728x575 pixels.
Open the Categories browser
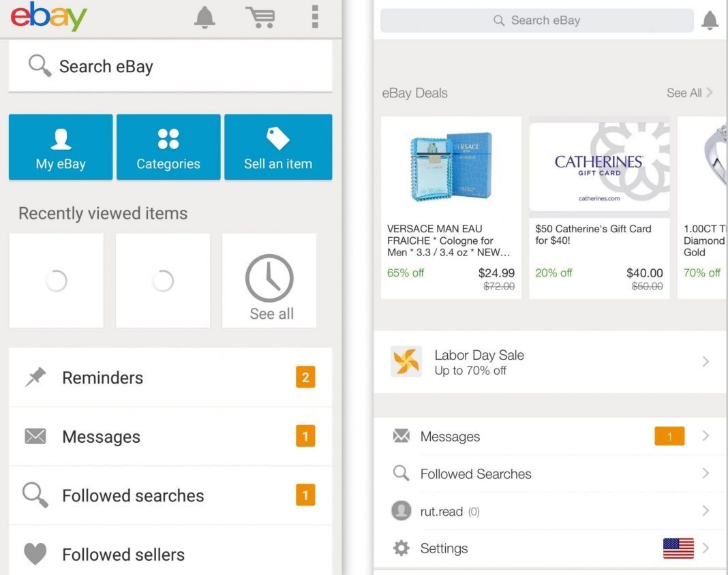pyautogui.click(x=168, y=146)
